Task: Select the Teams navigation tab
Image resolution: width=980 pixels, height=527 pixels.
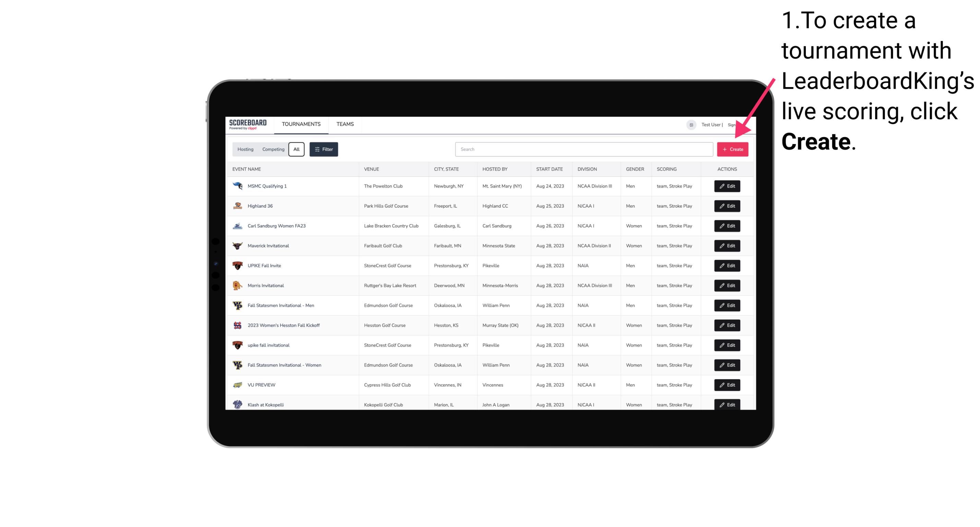Action: tap(345, 124)
